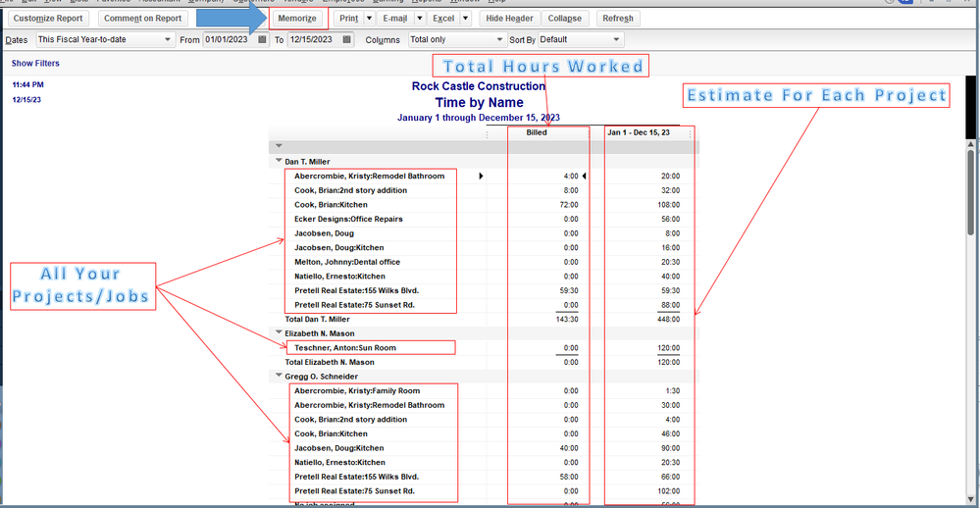Click the To date field 12/15/2023
The image size is (980, 508).
(x=314, y=39)
